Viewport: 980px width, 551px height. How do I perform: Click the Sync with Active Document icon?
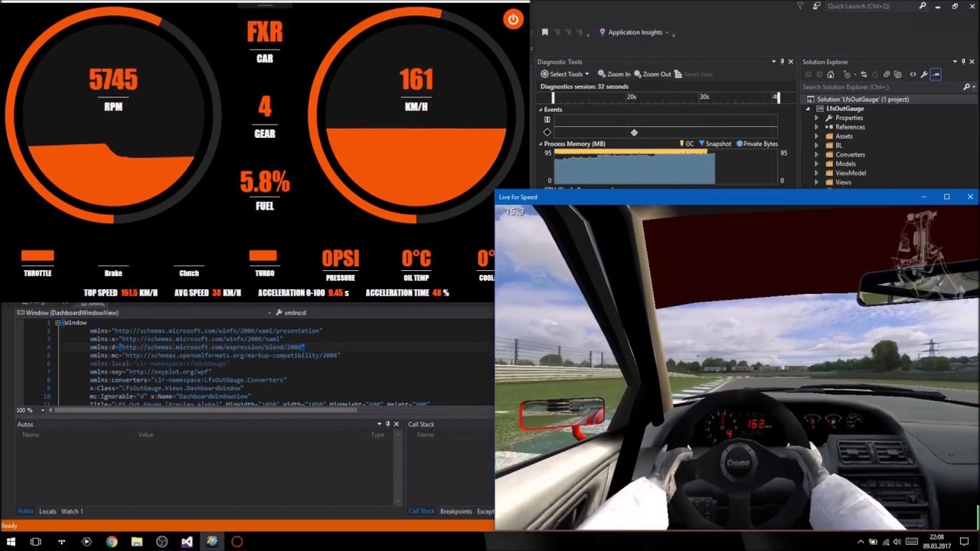point(864,74)
